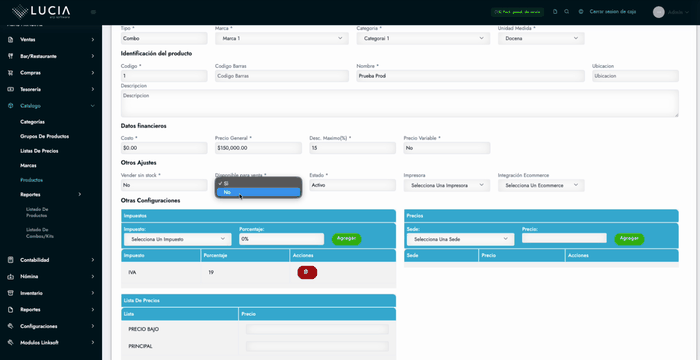Choose No in Disponible para venta list

pos(258,192)
